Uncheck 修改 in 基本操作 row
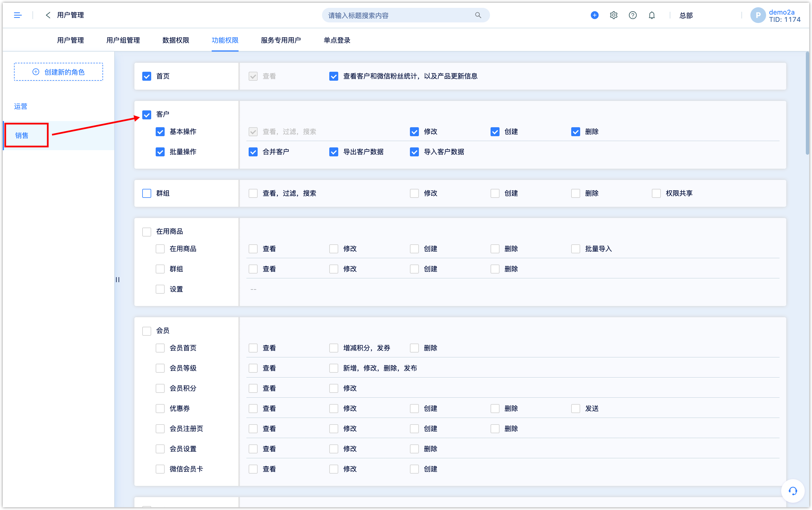 point(414,131)
